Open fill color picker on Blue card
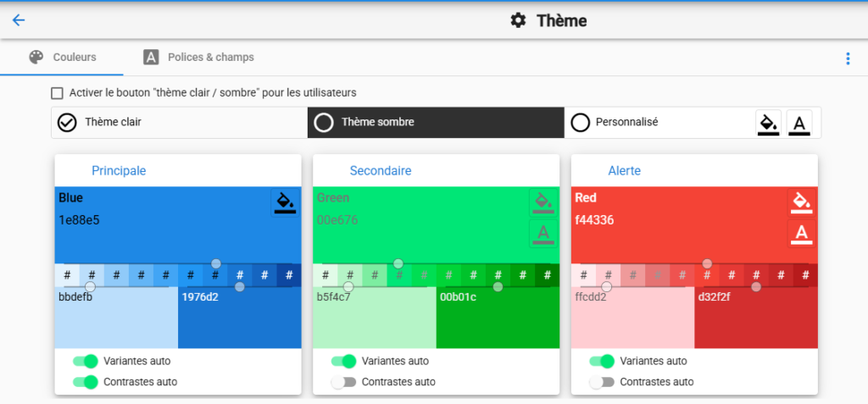This screenshot has width=868, height=404. (x=285, y=202)
